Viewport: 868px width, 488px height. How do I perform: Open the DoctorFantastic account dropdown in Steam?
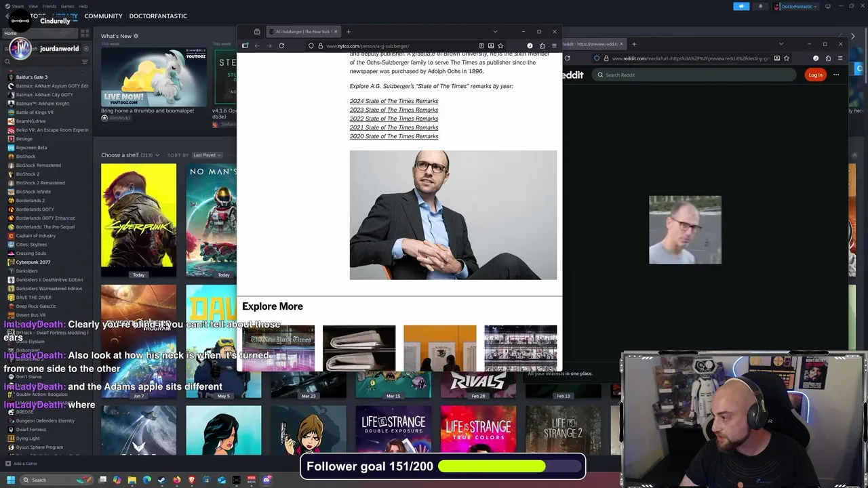pyautogui.click(x=797, y=6)
